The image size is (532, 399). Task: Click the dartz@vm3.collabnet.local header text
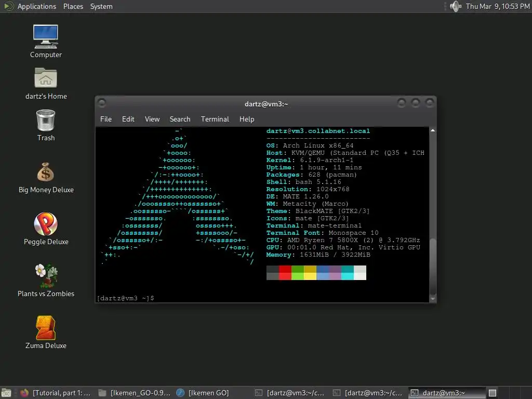[x=318, y=131]
